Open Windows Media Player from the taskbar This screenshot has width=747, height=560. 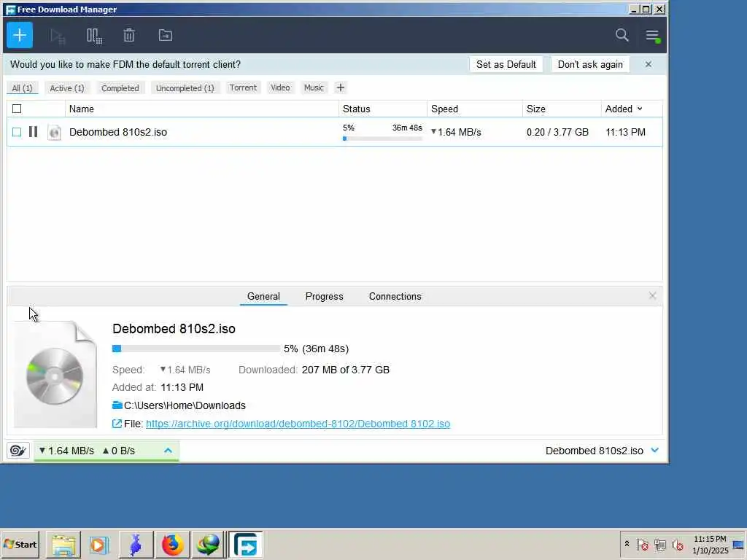99,544
